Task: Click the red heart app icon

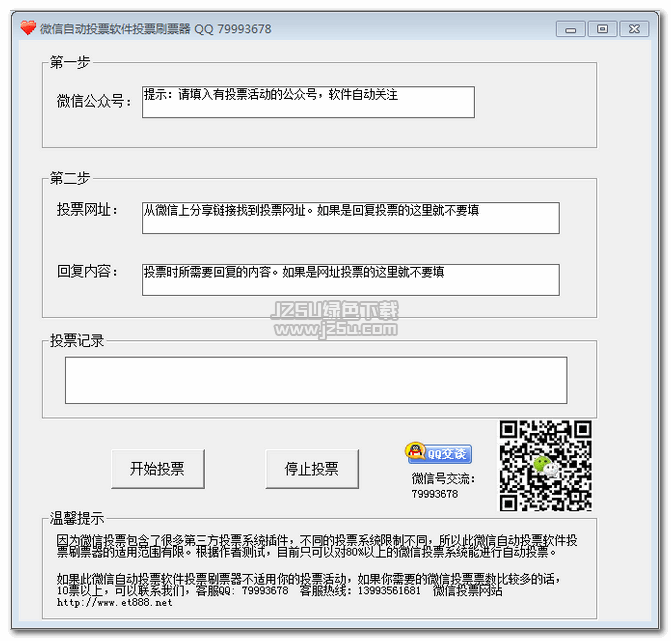Action: [28, 28]
